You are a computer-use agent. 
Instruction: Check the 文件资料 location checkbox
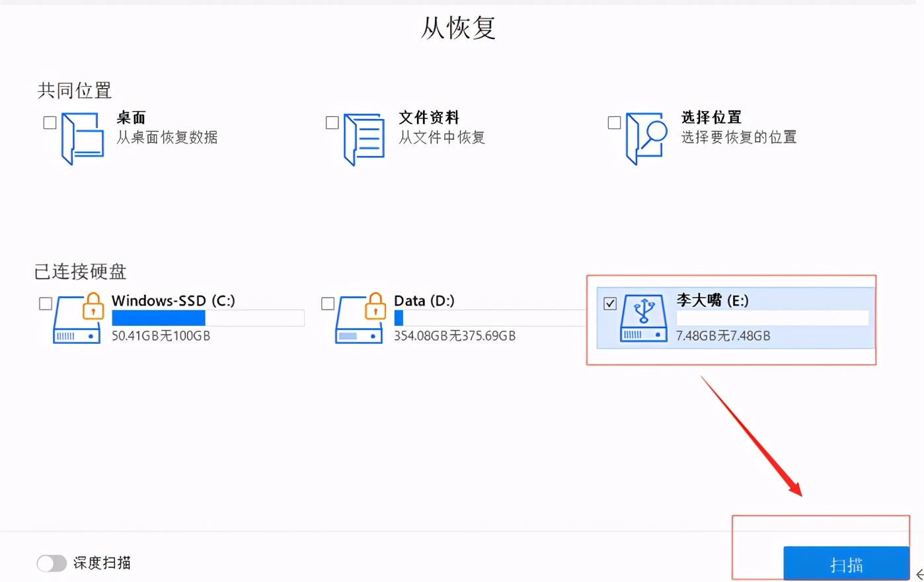[332, 122]
